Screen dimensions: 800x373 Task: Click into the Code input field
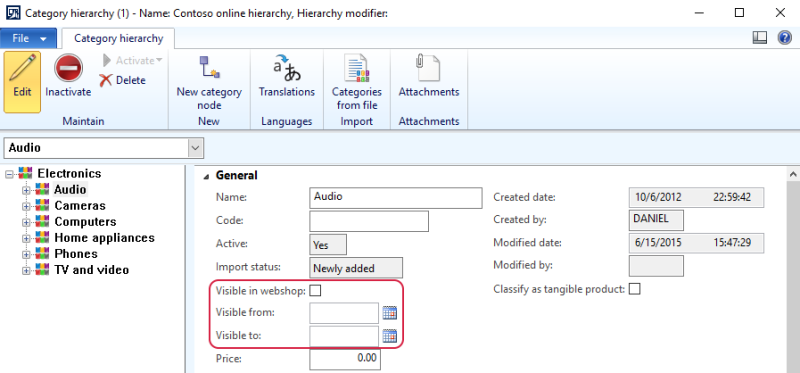point(369,221)
